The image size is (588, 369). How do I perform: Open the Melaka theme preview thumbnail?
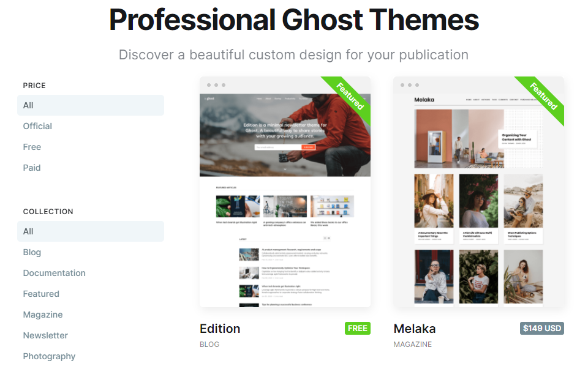(478, 192)
